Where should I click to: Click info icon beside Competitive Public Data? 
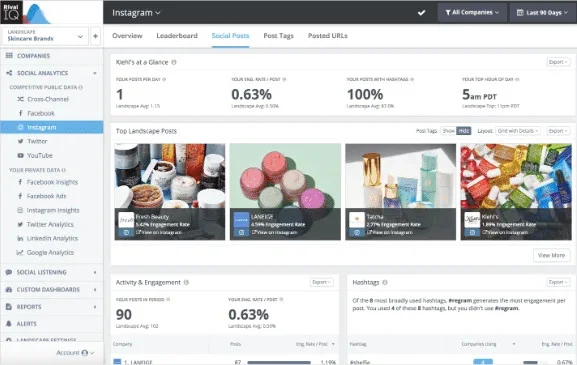(81, 87)
